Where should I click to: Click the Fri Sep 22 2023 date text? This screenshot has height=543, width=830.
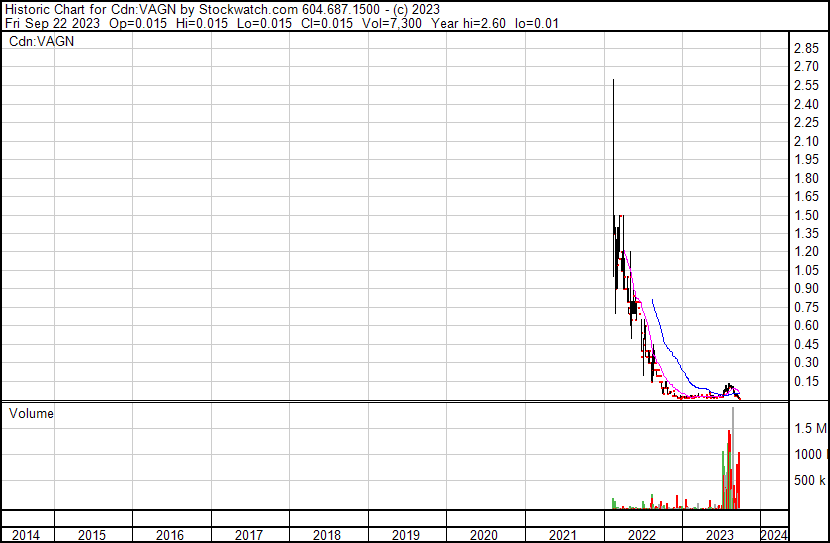(x=52, y=23)
